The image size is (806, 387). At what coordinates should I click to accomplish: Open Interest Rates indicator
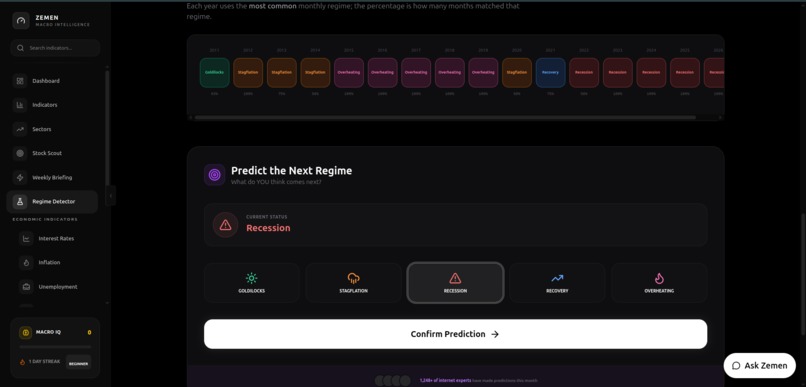tap(55, 238)
